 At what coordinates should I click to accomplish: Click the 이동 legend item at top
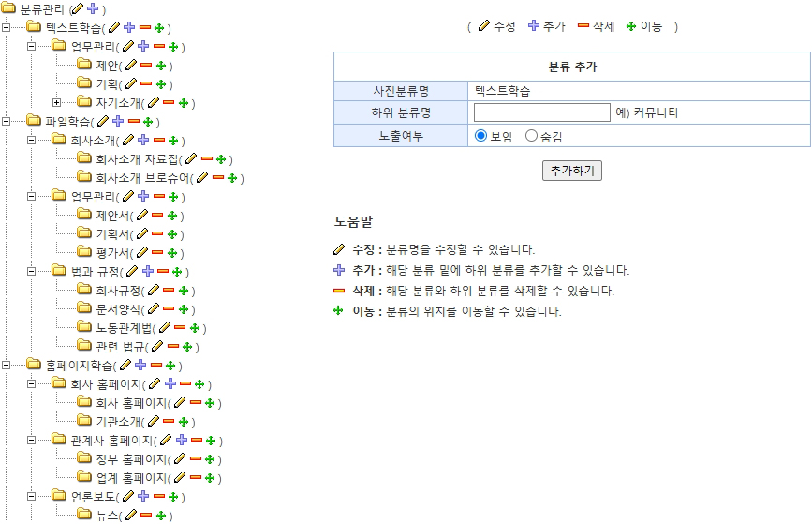(643, 26)
